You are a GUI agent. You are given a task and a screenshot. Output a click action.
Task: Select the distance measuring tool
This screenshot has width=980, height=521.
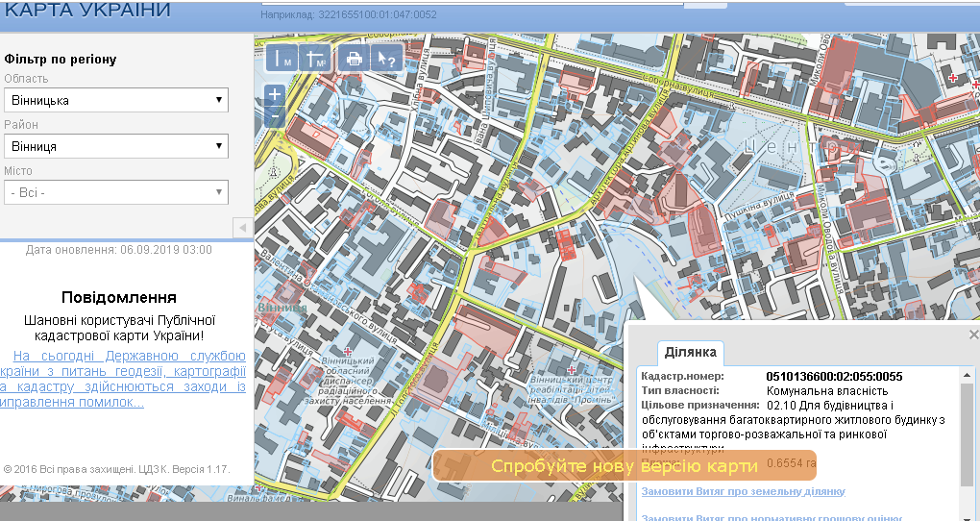click(282, 59)
